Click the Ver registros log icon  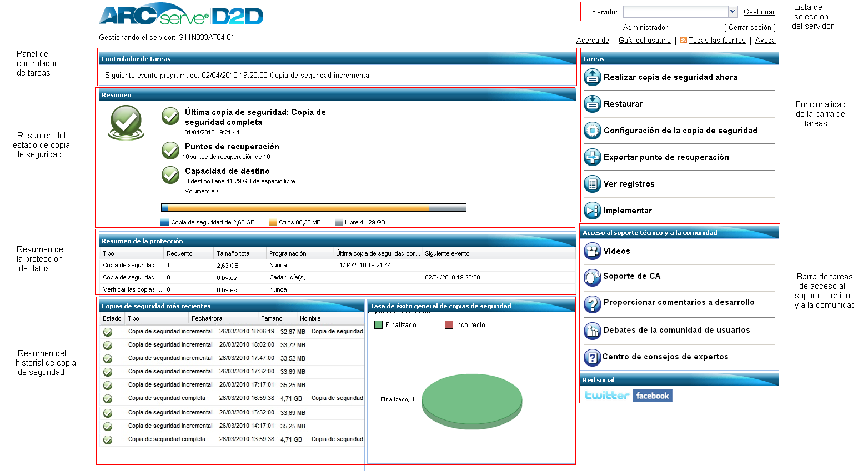click(x=593, y=184)
